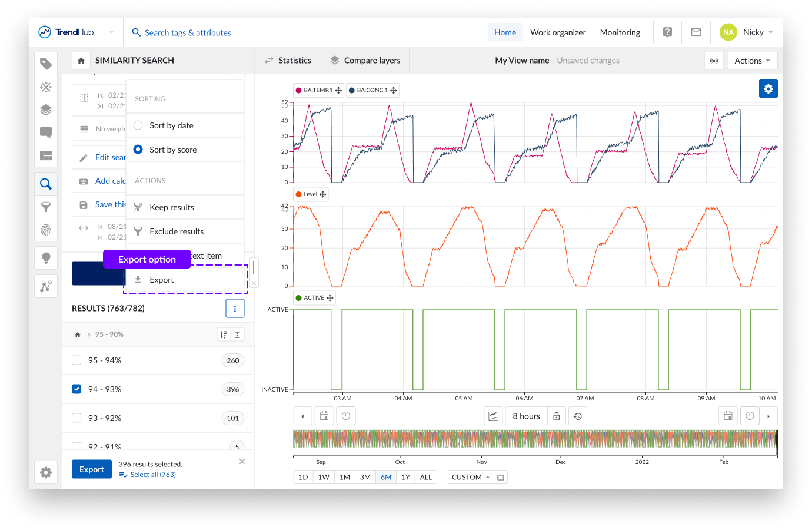
Task: Click the layers icon in left sidebar
Action: point(46,110)
